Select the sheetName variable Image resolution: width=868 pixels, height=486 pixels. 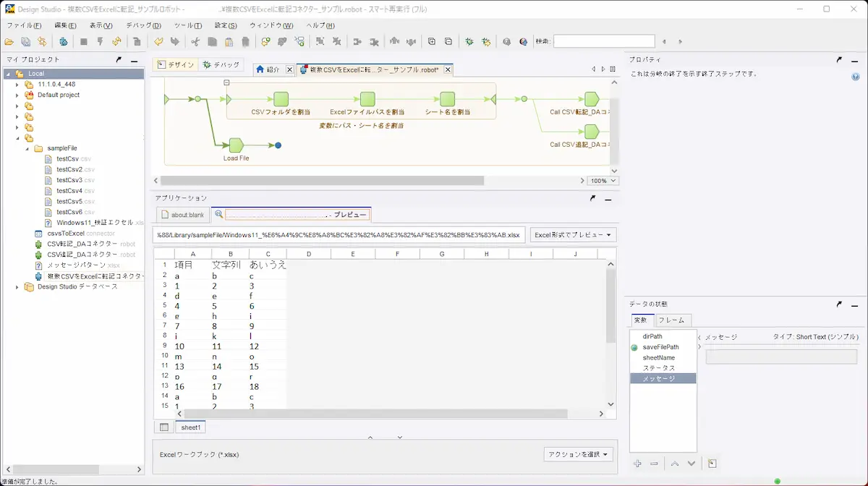coord(658,358)
